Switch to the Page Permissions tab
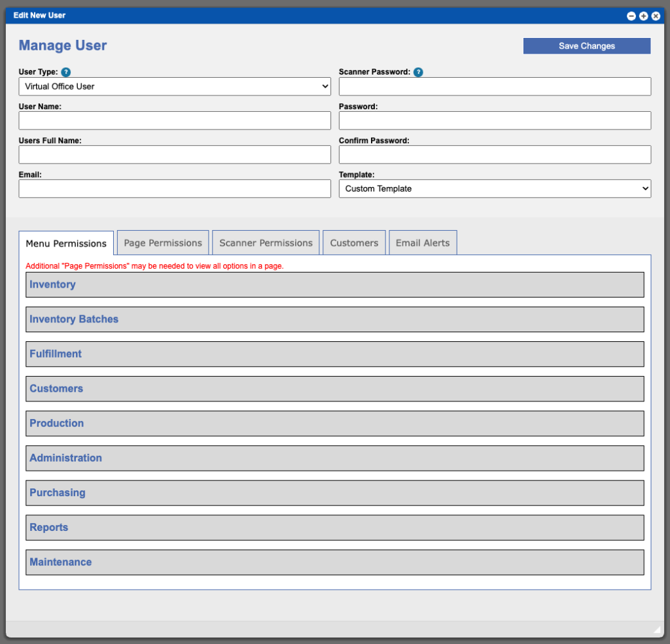 162,242
